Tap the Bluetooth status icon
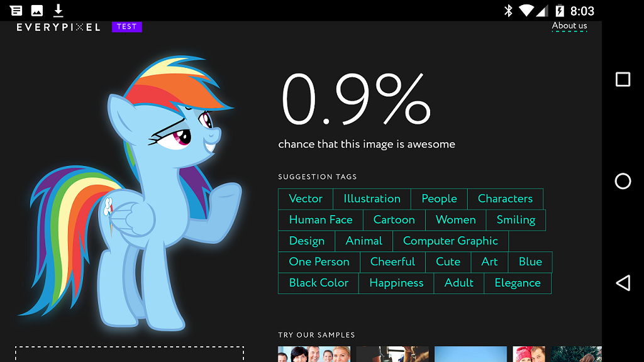This screenshot has height=362, width=644. click(508, 11)
